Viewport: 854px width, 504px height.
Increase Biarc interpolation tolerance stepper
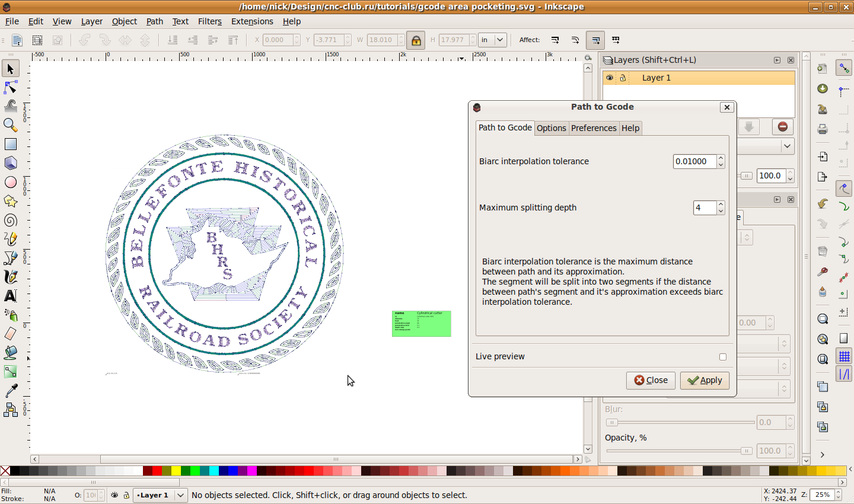tap(721, 158)
